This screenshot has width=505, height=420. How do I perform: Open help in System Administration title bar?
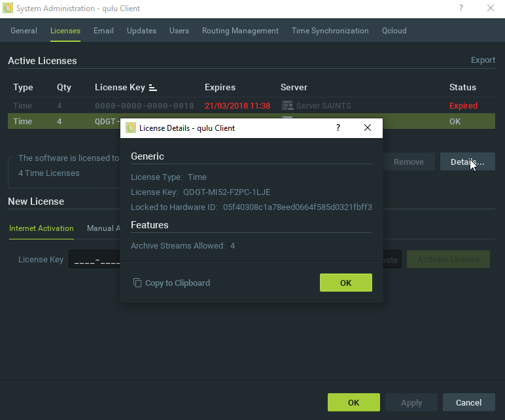(461, 8)
